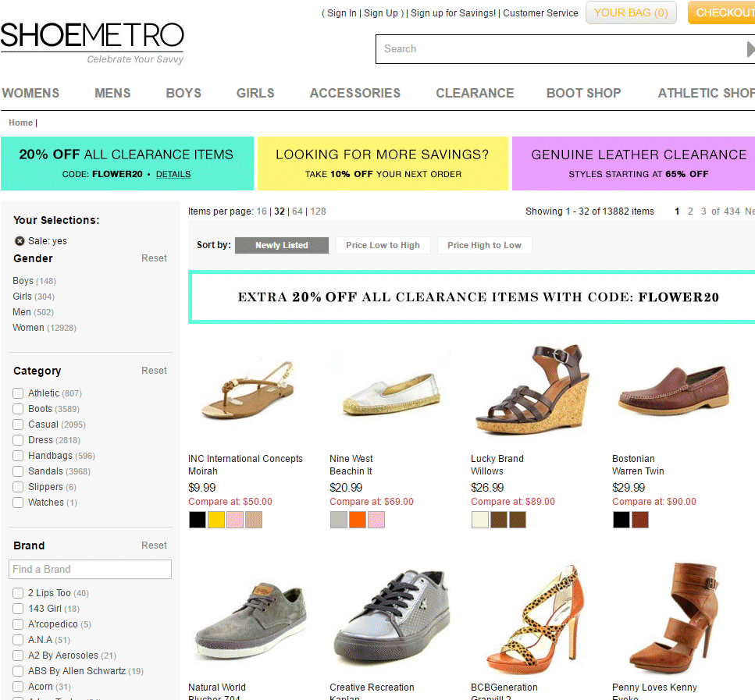Open the BOOT SHOP menu
This screenshot has width=755, height=700.
pyautogui.click(x=583, y=93)
